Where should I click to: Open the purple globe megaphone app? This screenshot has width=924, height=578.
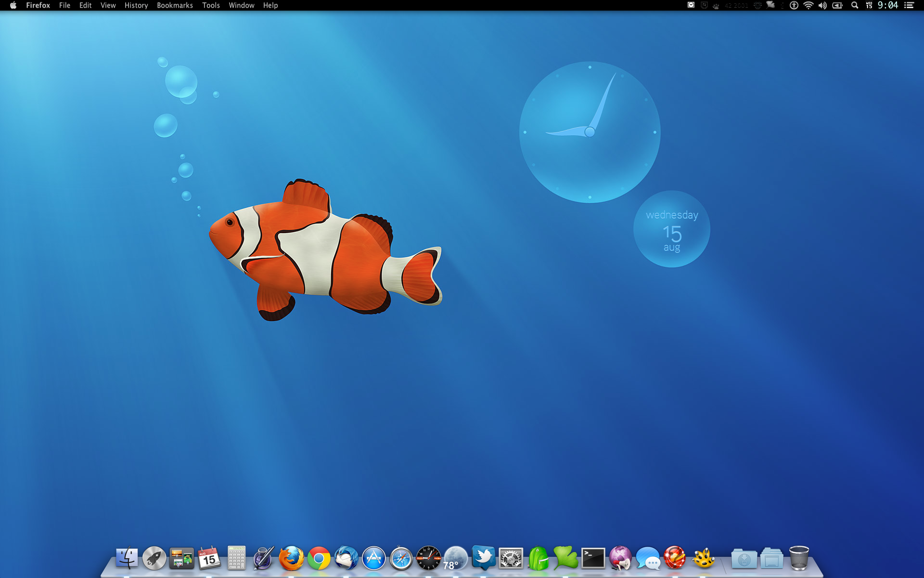tap(620, 558)
